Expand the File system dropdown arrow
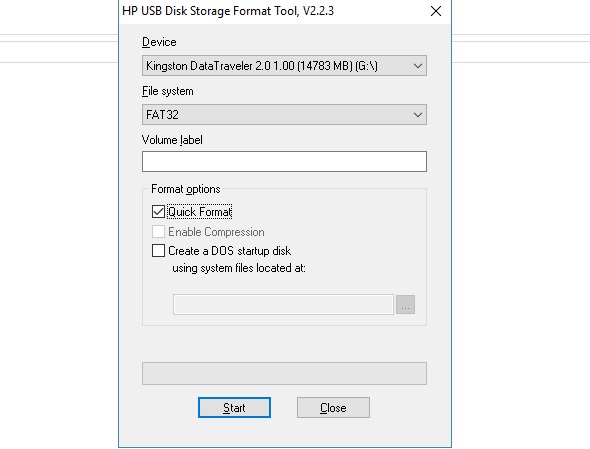The width and height of the screenshot is (590, 449). click(x=417, y=115)
